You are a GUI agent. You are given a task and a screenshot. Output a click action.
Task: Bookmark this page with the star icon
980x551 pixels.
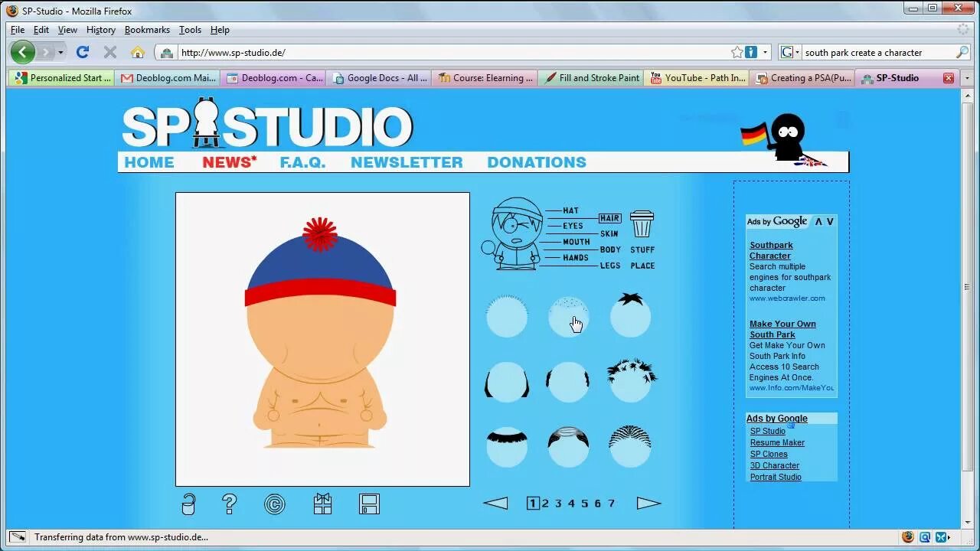pyautogui.click(x=737, y=52)
